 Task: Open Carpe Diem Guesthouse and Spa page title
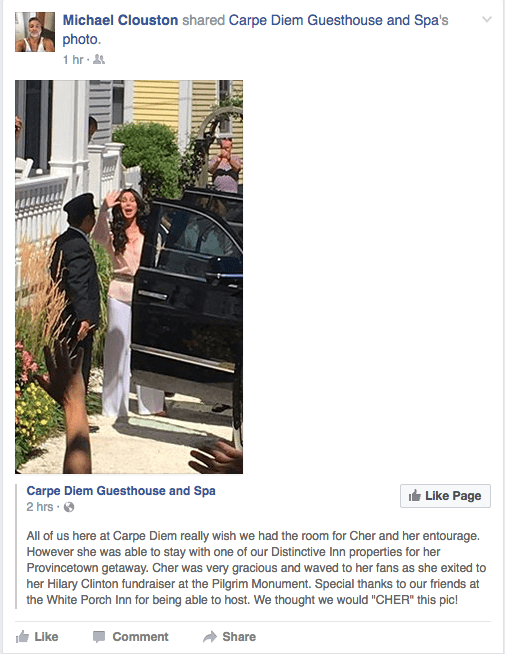121,491
